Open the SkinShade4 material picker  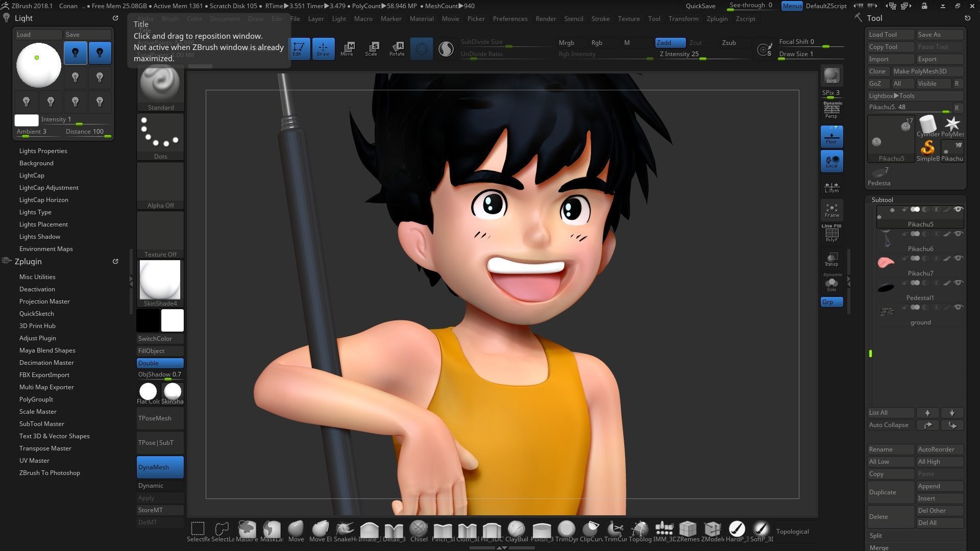tap(160, 283)
